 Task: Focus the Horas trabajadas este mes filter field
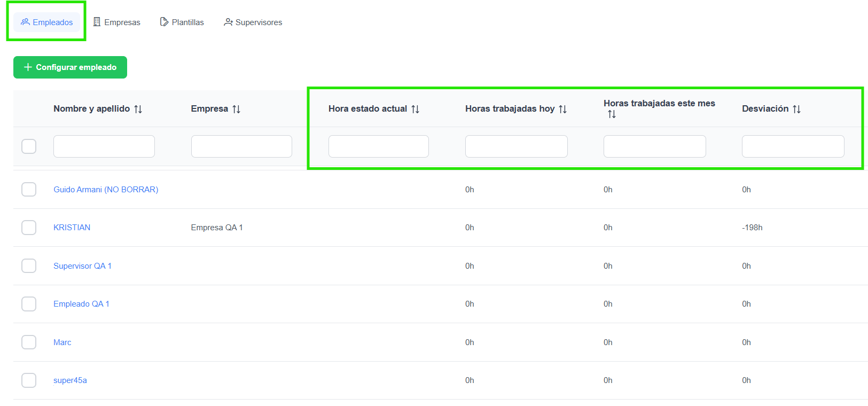(655, 146)
